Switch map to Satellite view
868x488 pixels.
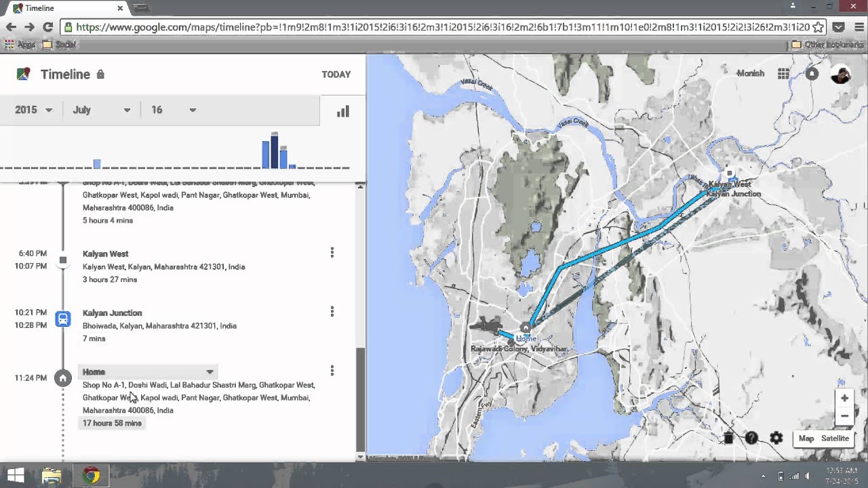[835, 439]
